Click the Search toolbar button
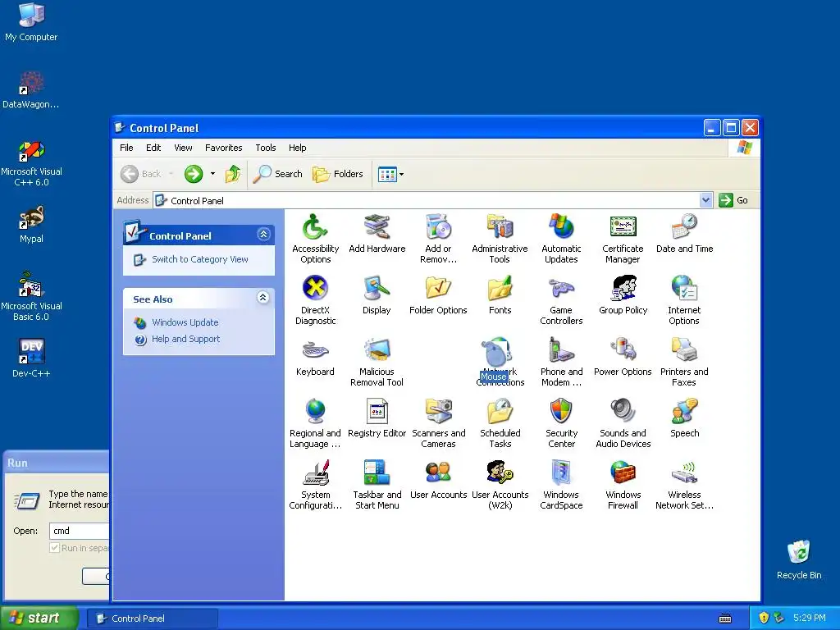 point(277,174)
